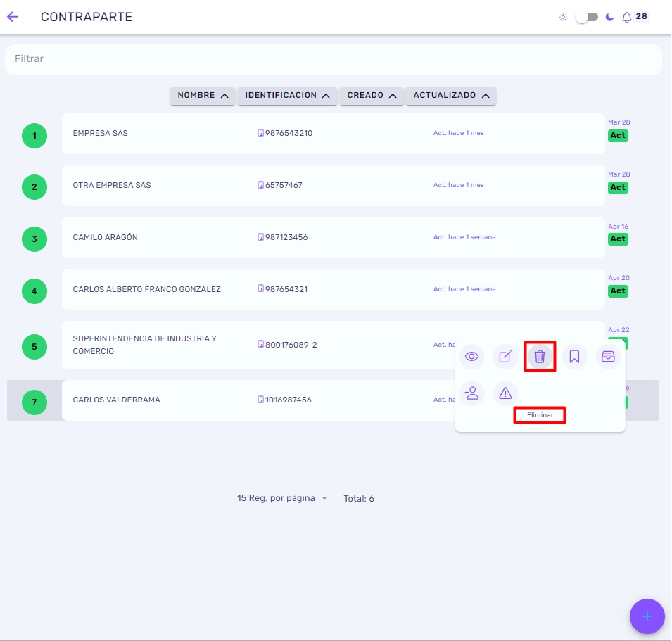The image size is (672, 641).
Task: Click ID icon beside 987654321
Action: point(260,288)
